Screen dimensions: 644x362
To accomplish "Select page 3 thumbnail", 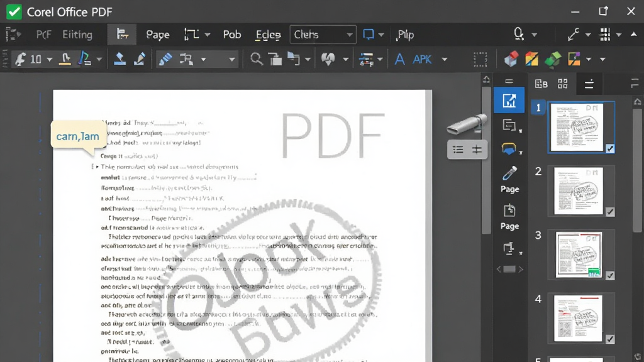I will point(581,255).
